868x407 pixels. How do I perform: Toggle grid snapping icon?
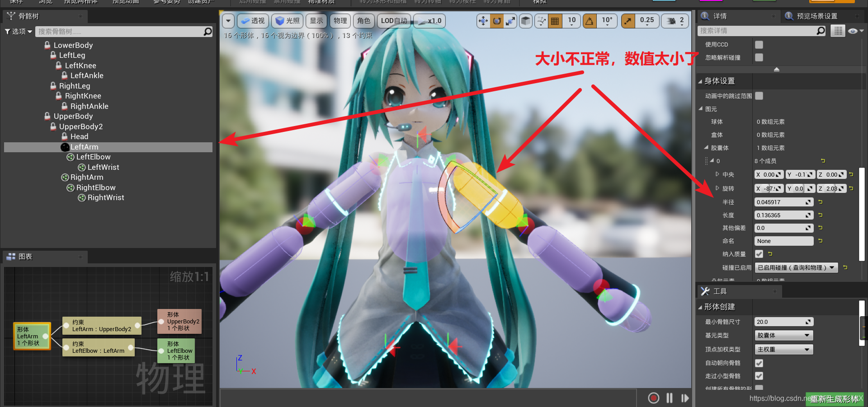[x=555, y=21]
